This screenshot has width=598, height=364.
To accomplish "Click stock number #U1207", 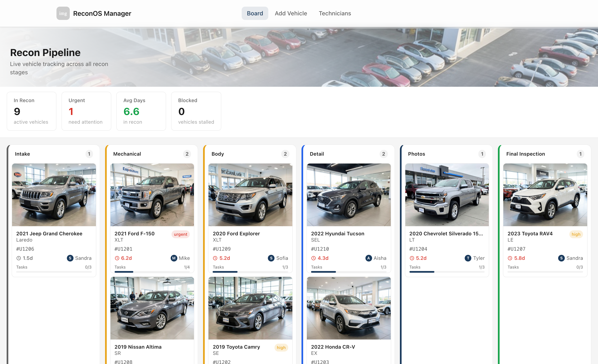I will tap(516, 249).
